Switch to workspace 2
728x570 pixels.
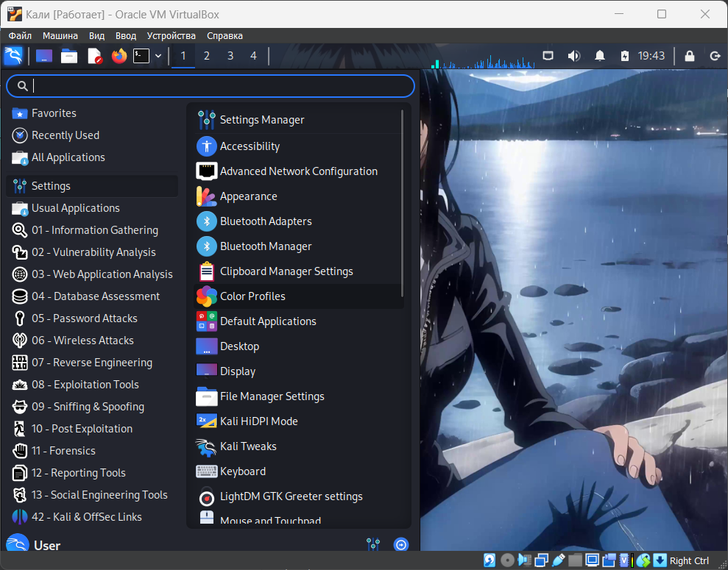(x=207, y=56)
